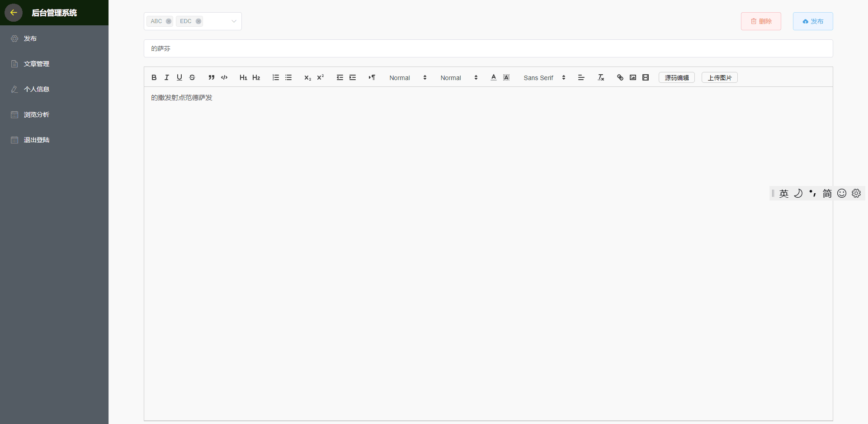Click the 后台管理系统 title
This screenshot has width=868, height=424.
tap(54, 13)
